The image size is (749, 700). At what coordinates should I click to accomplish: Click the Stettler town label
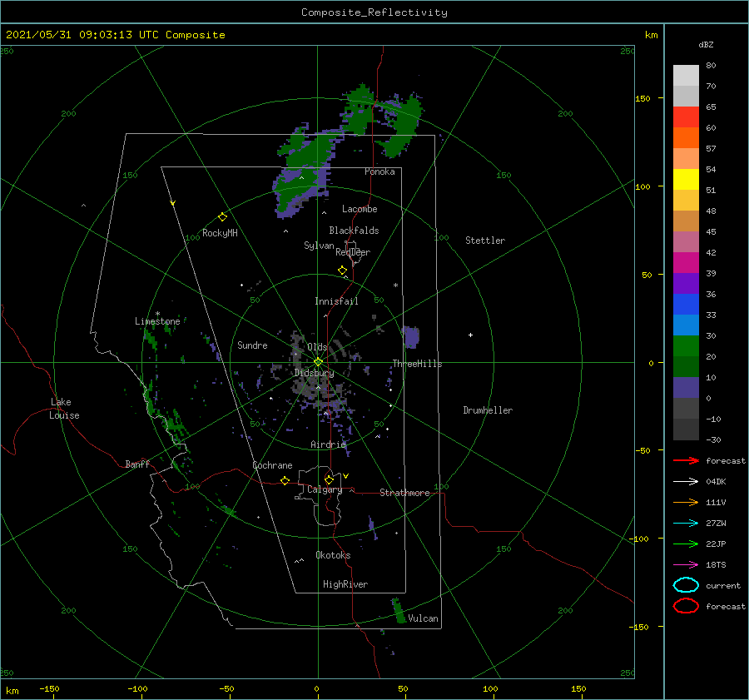click(485, 241)
